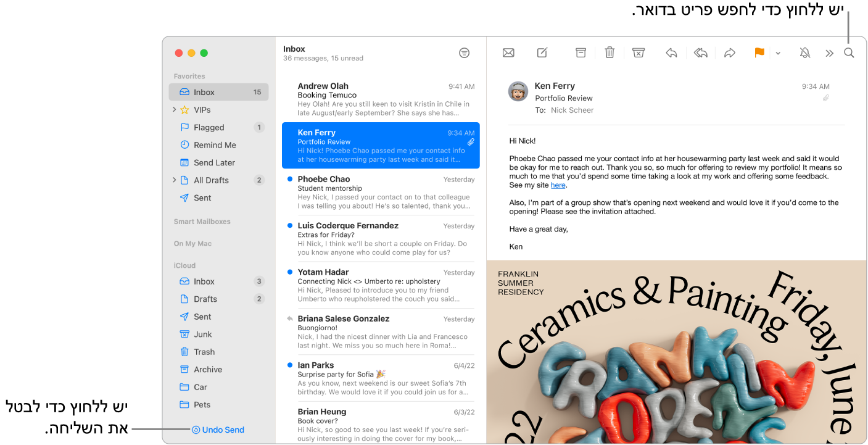Expand the VIPs mailbox
Screen dimensions: 868x445
174,110
